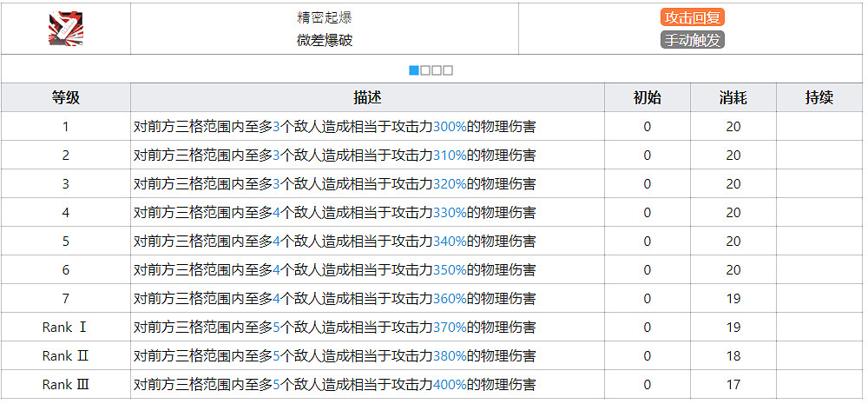Click the gray 手动触发 tag
The height and width of the screenshot is (404, 868).
tap(693, 40)
